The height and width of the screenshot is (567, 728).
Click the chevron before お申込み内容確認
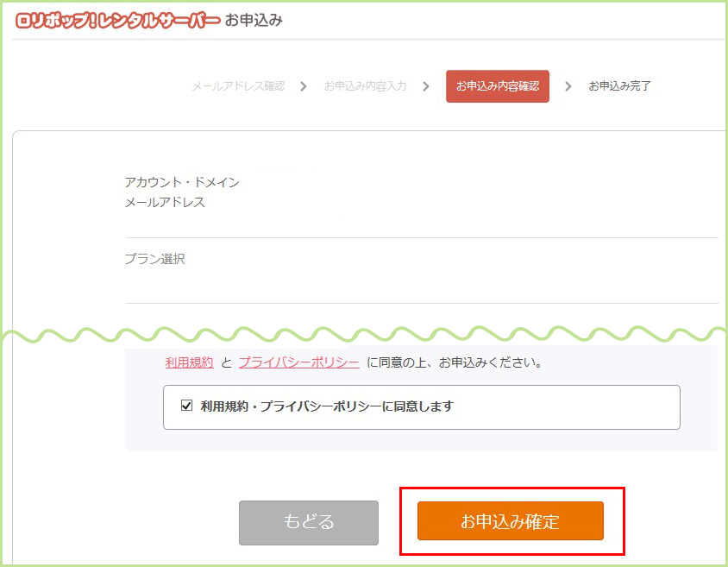click(x=424, y=86)
